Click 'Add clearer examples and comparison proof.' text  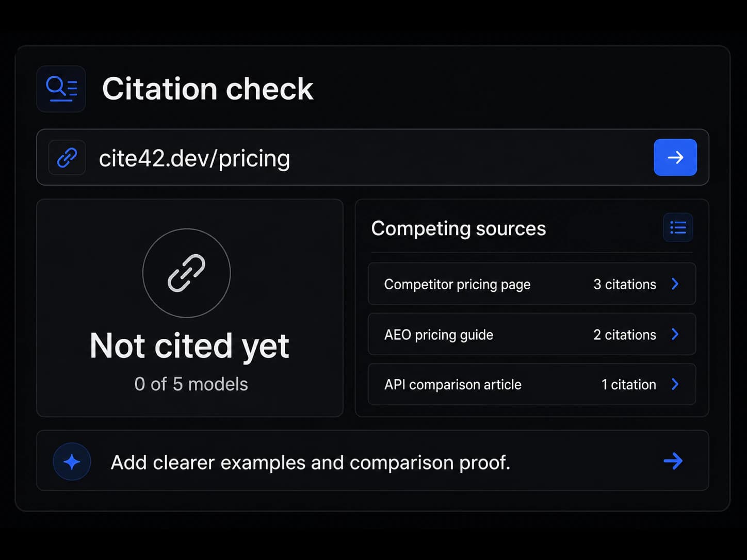[311, 463]
